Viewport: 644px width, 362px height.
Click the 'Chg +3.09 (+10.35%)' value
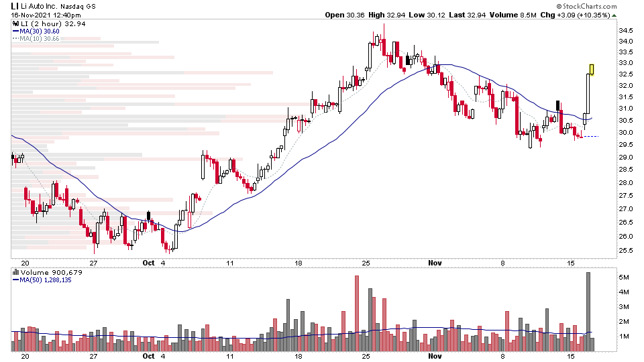pos(575,15)
